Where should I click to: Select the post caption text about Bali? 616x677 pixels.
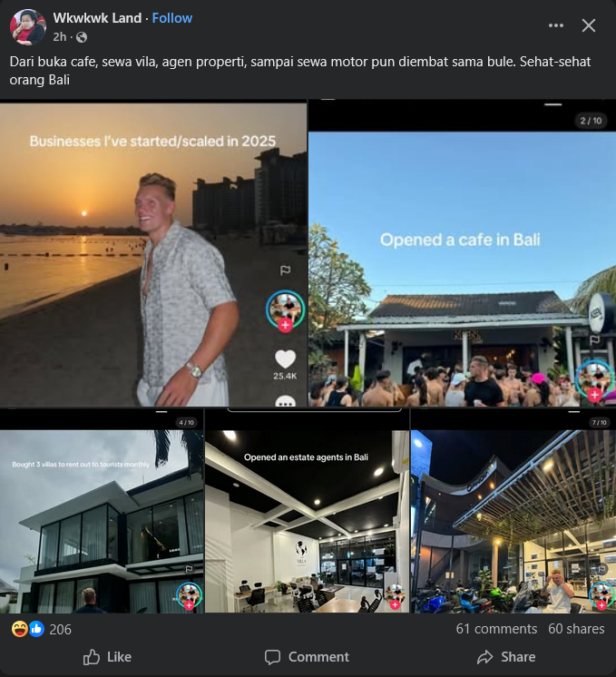coord(300,71)
